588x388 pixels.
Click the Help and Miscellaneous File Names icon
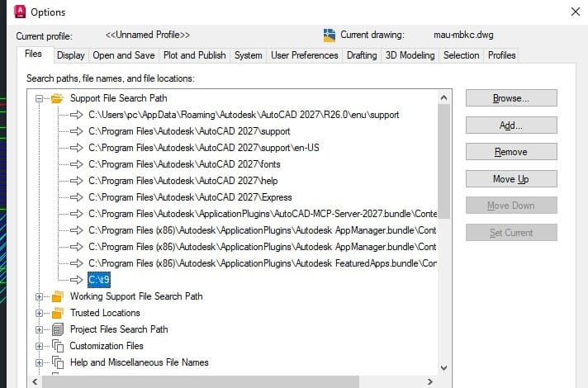58,362
